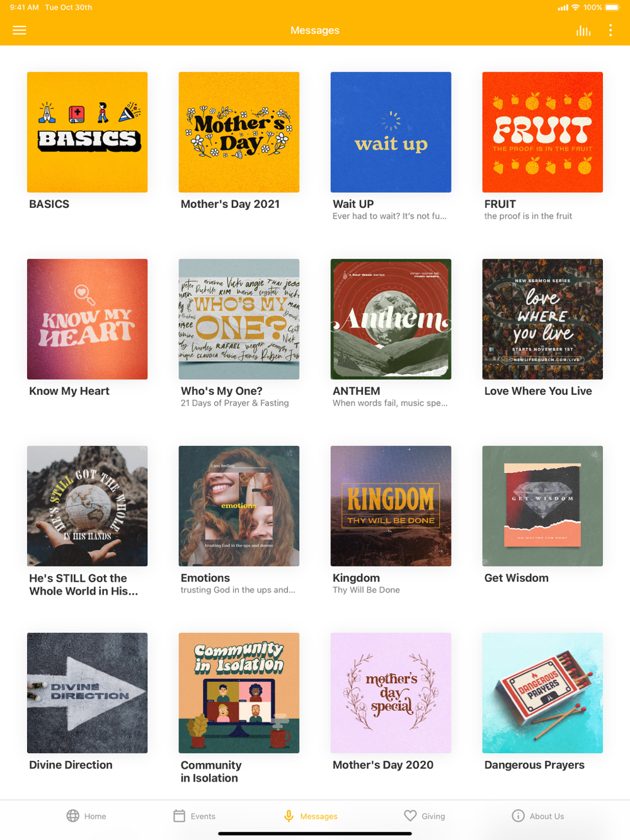The height and width of the screenshot is (840, 630).
Task: Open the vertical three-dot options menu
Action: click(x=610, y=30)
